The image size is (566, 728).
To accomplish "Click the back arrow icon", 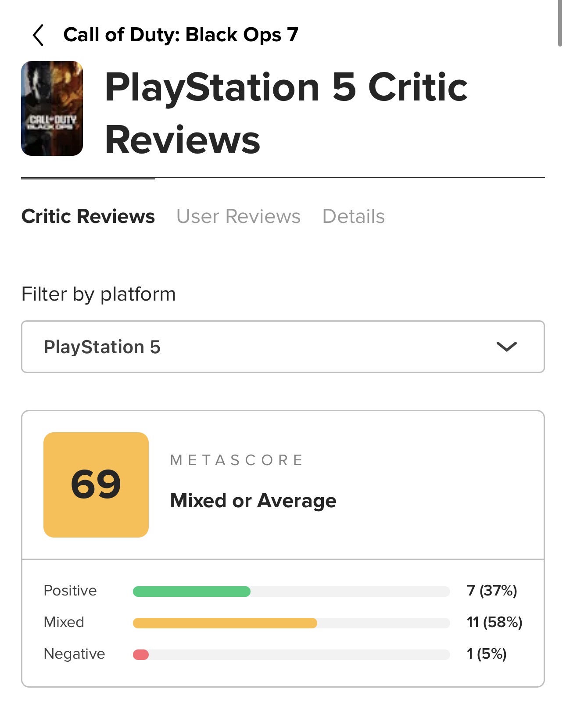I will tap(38, 35).
